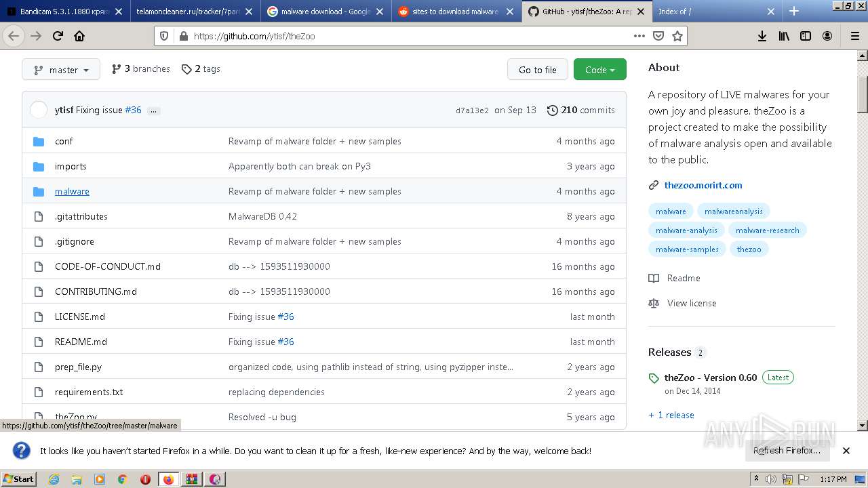
Task: Open the malware folder
Action: [72, 191]
